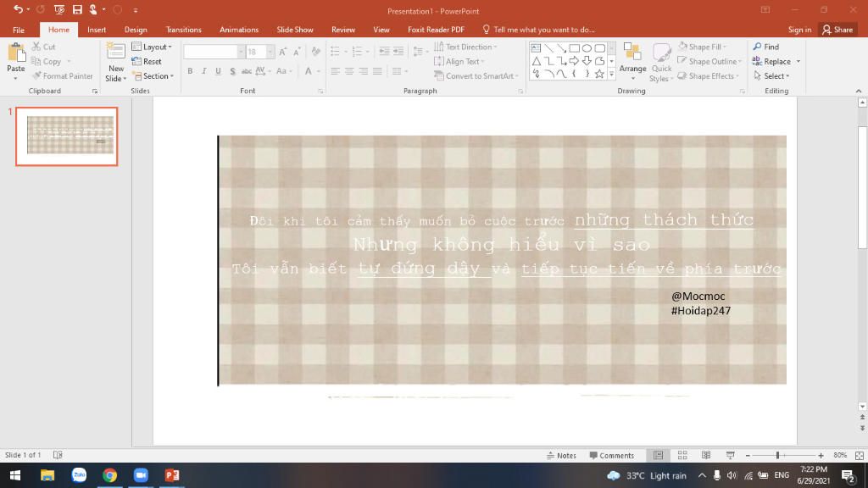Click the Share button
The image size is (868, 488).
point(837,30)
